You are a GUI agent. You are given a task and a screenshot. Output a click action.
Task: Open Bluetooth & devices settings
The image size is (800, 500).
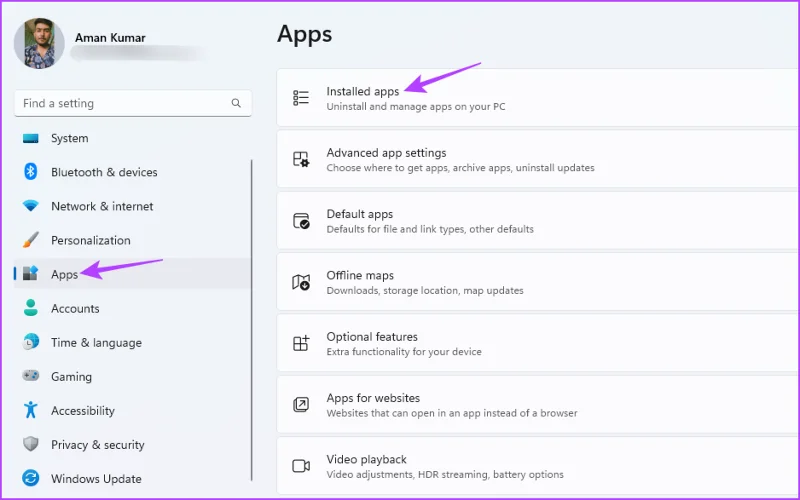[133, 172]
